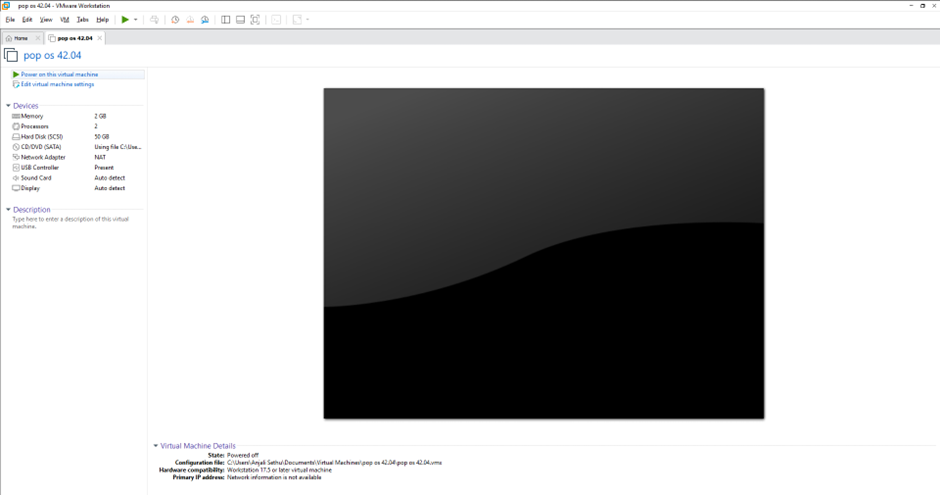The width and height of the screenshot is (940, 495).
Task: Open the Snapshot Manager toolbar icon
Action: (x=204, y=19)
